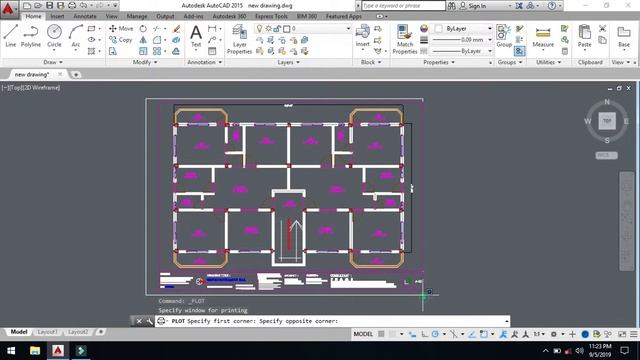
Task: Click the Erase tool icon
Action: 176,29
